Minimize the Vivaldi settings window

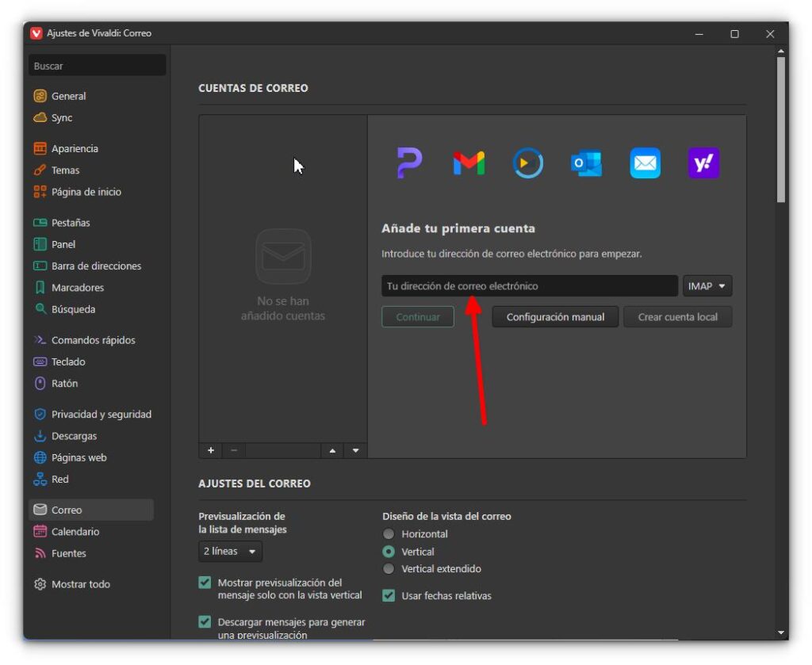coord(699,33)
